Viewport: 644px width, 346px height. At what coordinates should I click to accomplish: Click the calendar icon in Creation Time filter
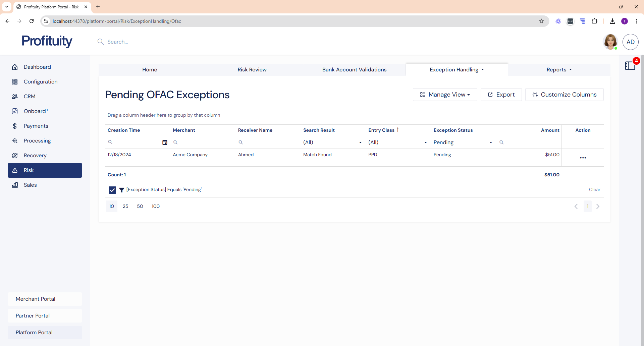coord(165,142)
